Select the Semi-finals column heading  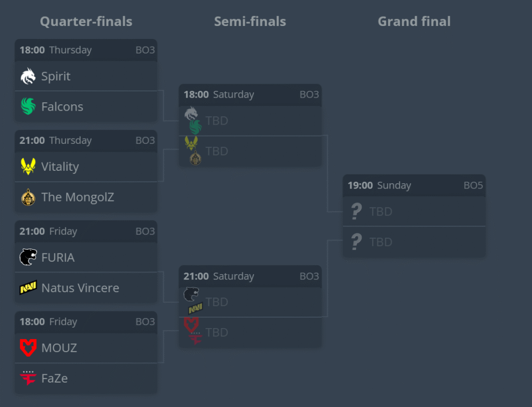(250, 21)
